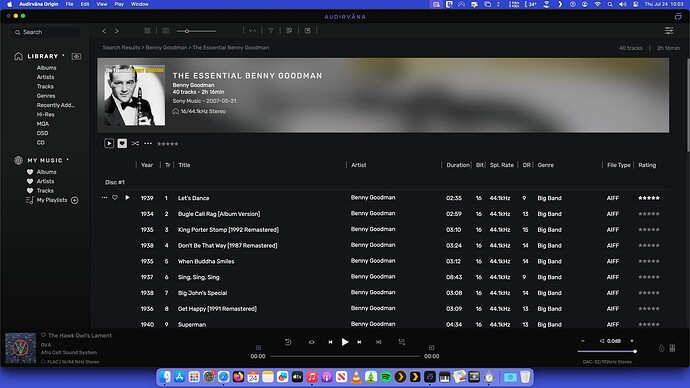Decrease volume with minus button
The height and width of the screenshot is (388, 690).
583,341
